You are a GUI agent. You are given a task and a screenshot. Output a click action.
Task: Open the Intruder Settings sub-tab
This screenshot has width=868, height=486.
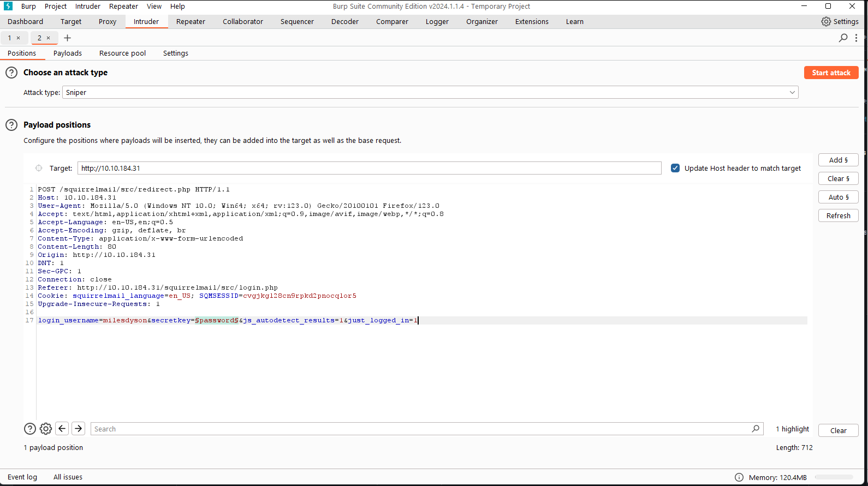click(x=176, y=53)
